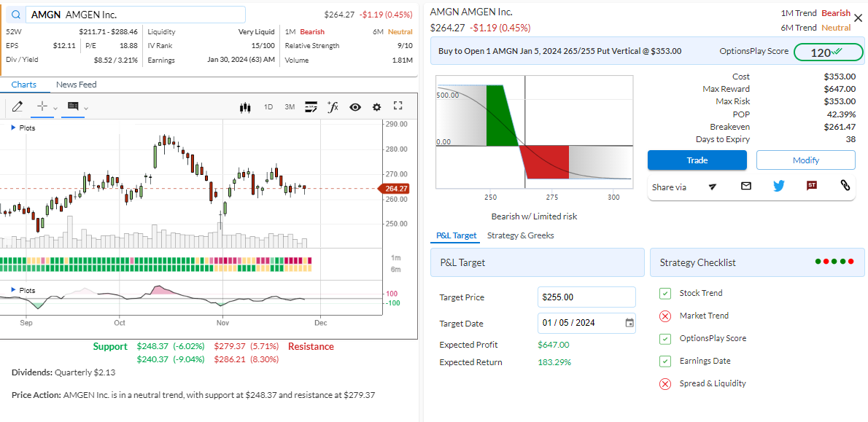Click the POP 42.39% value
The image size is (868, 422).
pos(842,114)
